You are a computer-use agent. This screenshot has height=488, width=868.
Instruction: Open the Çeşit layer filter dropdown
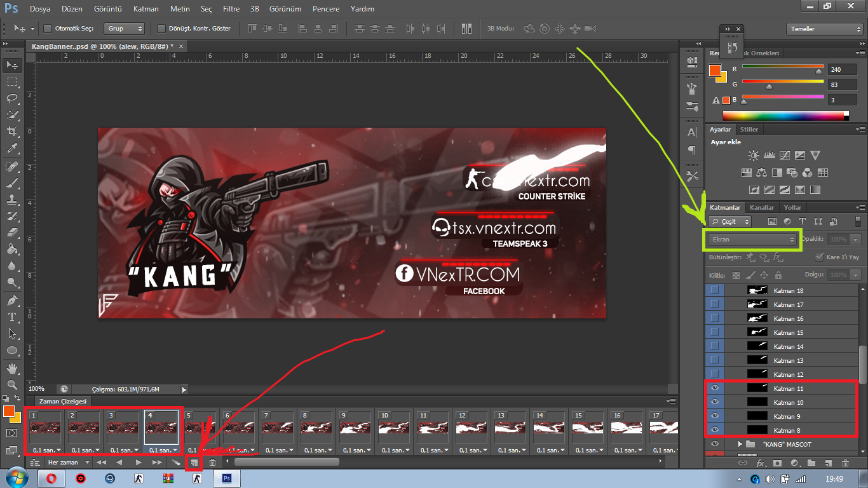click(730, 221)
